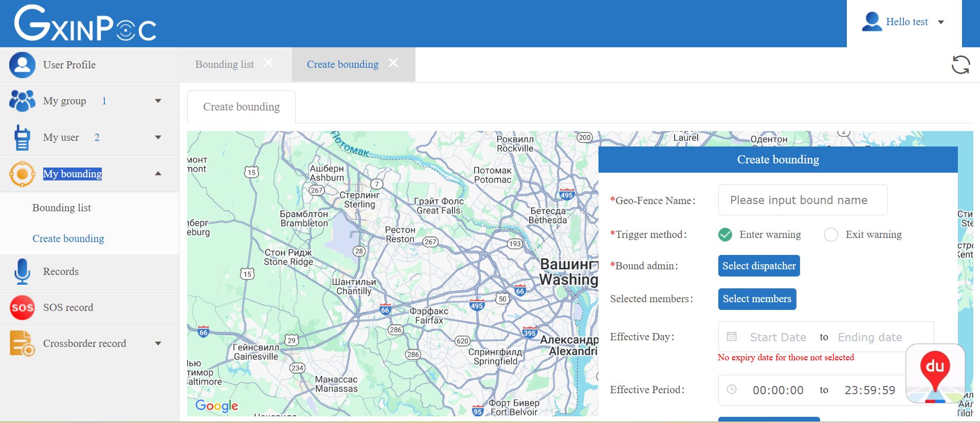This screenshot has height=423, width=980.
Task: Click the Create bounding panel header
Action: tap(778, 160)
